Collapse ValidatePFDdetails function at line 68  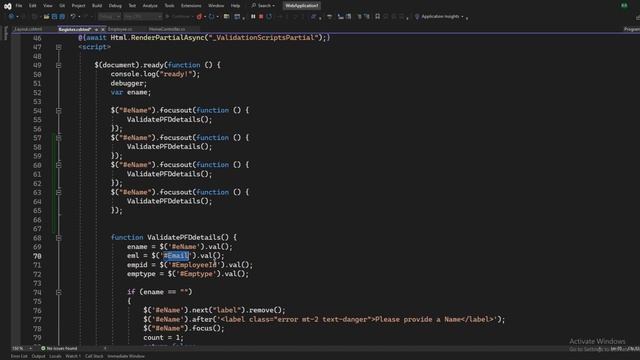coord(59,238)
